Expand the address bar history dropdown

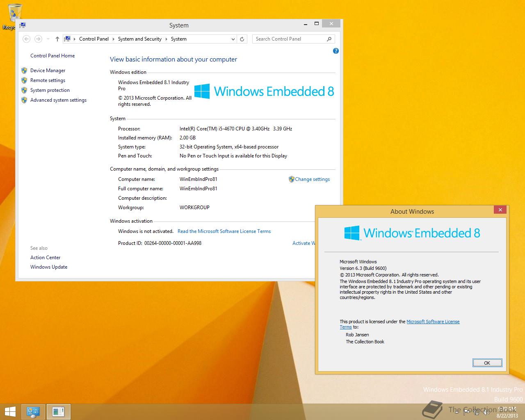(233, 39)
